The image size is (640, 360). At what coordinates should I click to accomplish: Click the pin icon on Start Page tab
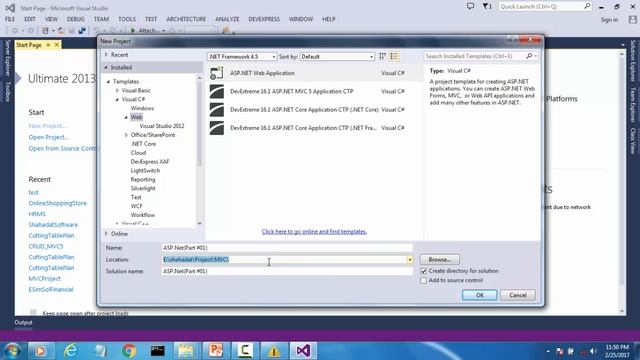click(x=48, y=45)
